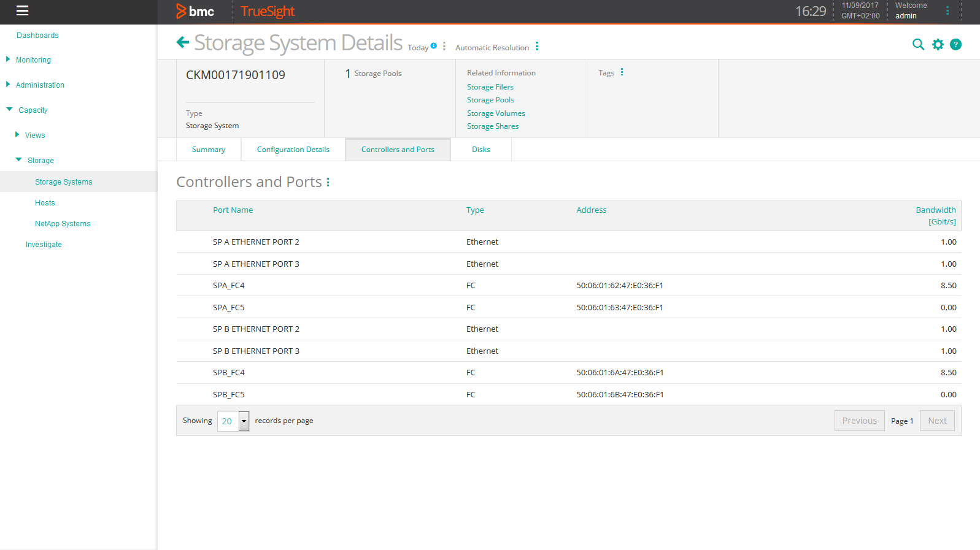980x550 pixels.
Task: Open Dashboards in the sidebar
Action: click(37, 36)
